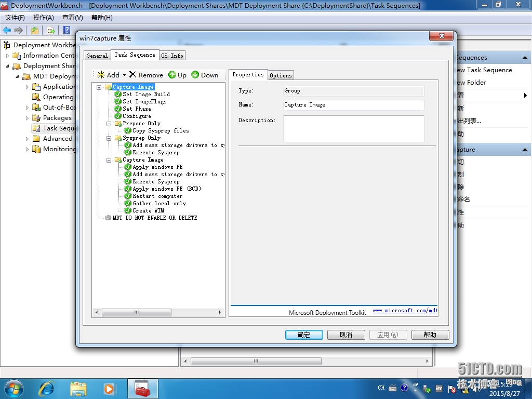Image resolution: width=532 pixels, height=399 pixels.
Task: Click the Name field containing Capture Image
Action: pos(353,105)
